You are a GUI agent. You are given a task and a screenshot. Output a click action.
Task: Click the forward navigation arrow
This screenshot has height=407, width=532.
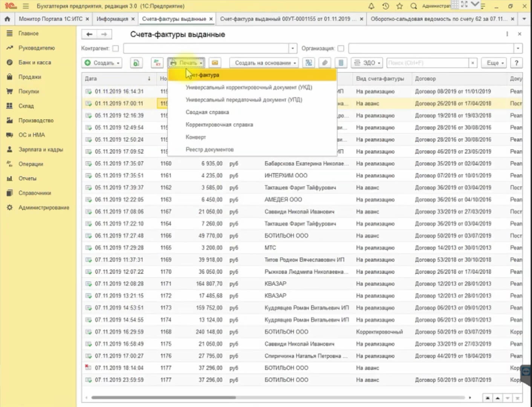click(x=104, y=34)
